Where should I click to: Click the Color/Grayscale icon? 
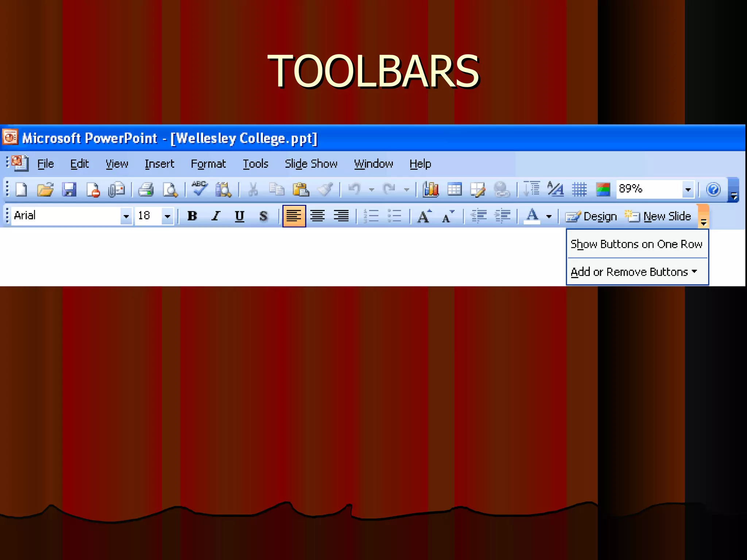pos(603,190)
